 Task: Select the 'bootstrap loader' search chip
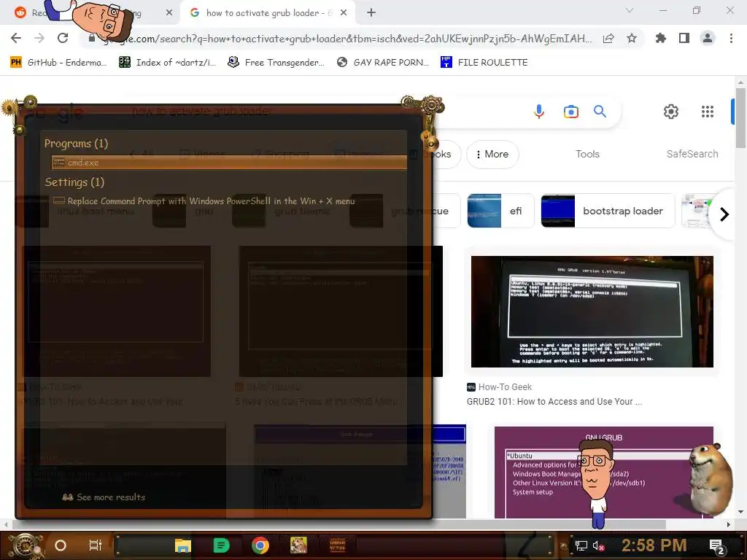(608, 211)
